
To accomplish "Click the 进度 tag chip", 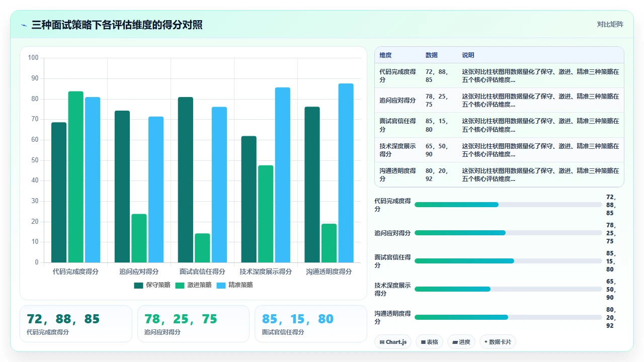I will point(461,342).
